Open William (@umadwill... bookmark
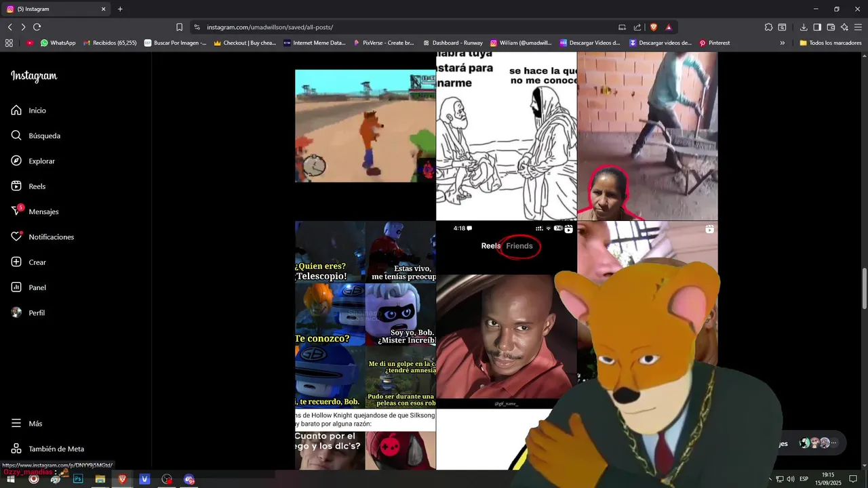This screenshot has height=488, width=868. click(x=521, y=43)
